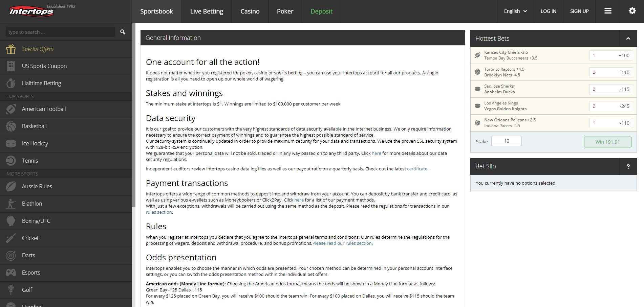Go to the Poker tab
This screenshot has width=644, height=307.
pyautogui.click(x=285, y=11)
